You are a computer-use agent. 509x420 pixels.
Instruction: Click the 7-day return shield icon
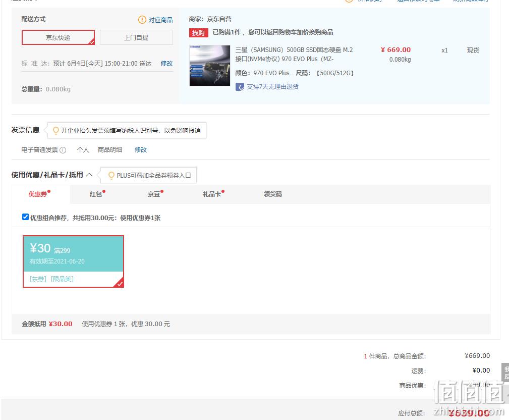[x=240, y=87]
